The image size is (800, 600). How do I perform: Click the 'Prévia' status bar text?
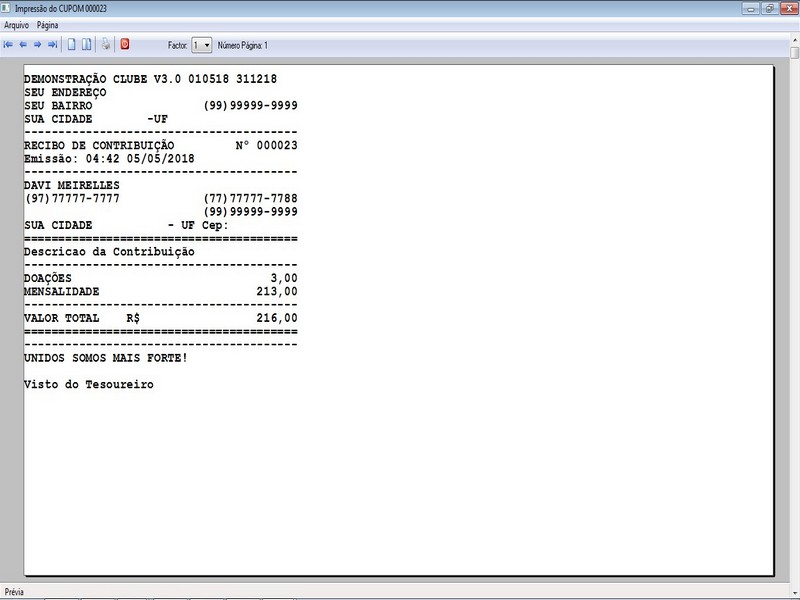(14, 592)
